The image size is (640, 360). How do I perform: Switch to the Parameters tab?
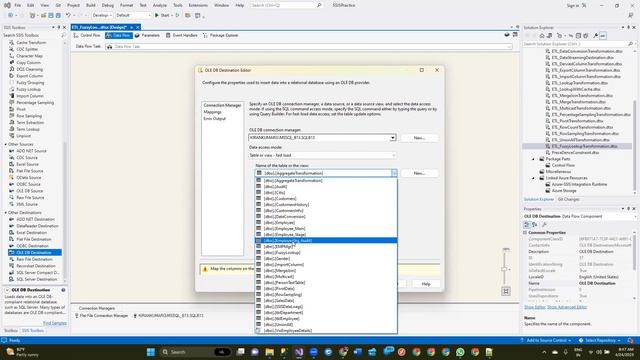pos(147,36)
